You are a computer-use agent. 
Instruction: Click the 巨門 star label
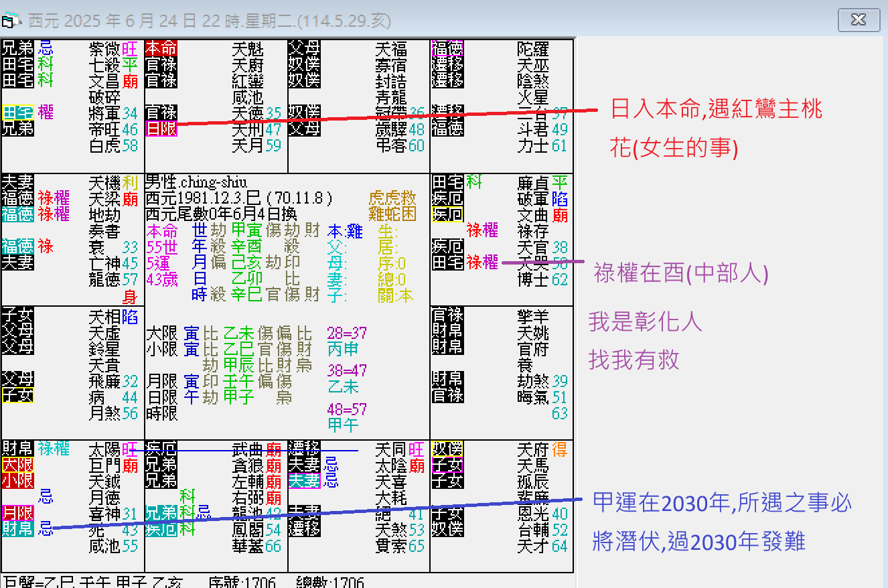(x=104, y=465)
